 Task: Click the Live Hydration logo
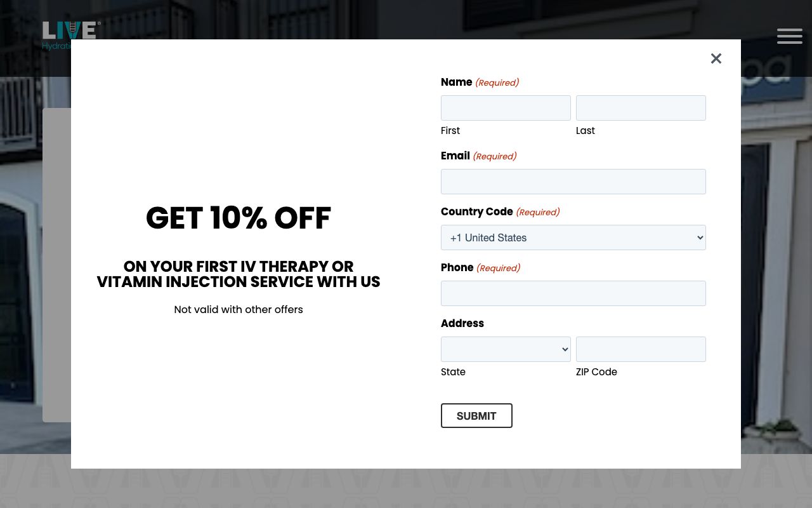point(70,32)
